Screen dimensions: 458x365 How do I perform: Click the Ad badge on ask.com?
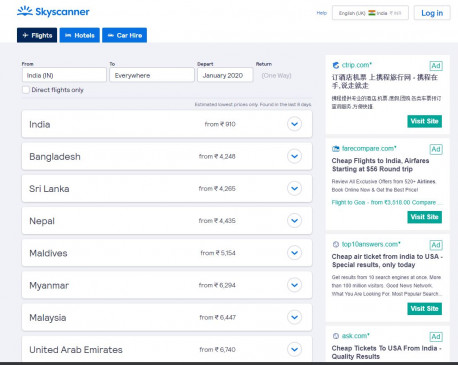[436, 337]
